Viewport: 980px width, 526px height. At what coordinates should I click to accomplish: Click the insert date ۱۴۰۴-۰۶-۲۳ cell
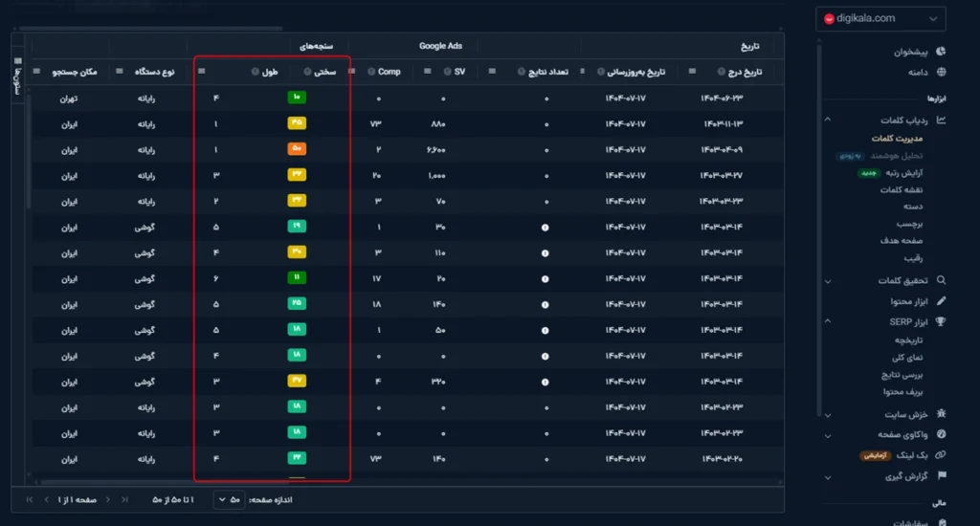point(722,99)
